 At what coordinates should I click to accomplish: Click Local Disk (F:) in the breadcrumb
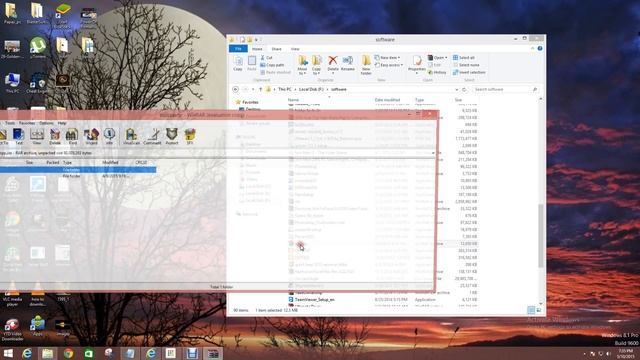[311, 89]
